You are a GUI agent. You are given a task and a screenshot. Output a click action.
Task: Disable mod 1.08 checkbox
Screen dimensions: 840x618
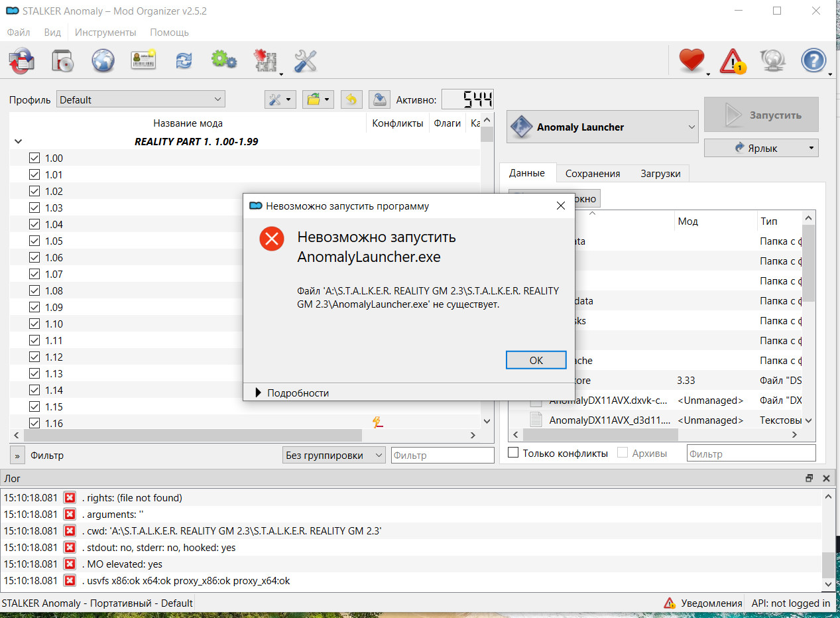pos(34,290)
